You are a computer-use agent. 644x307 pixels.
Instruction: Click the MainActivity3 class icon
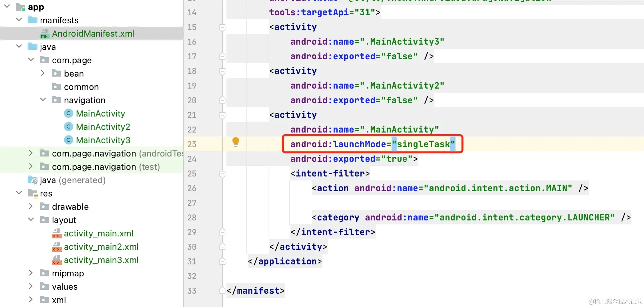[x=68, y=140]
